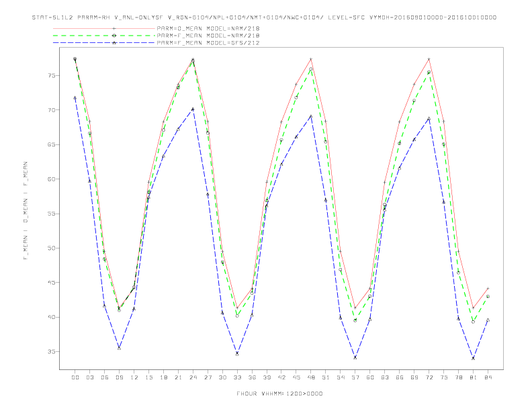Click forecast hour 54 on x-axis
The width and height of the screenshot is (532, 411).
[341, 377]
